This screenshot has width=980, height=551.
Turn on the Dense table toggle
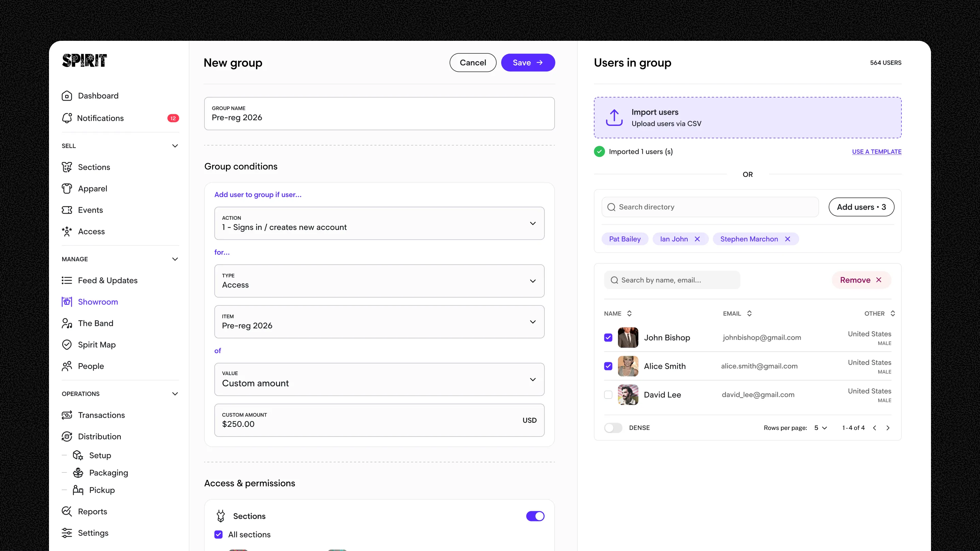613,428
